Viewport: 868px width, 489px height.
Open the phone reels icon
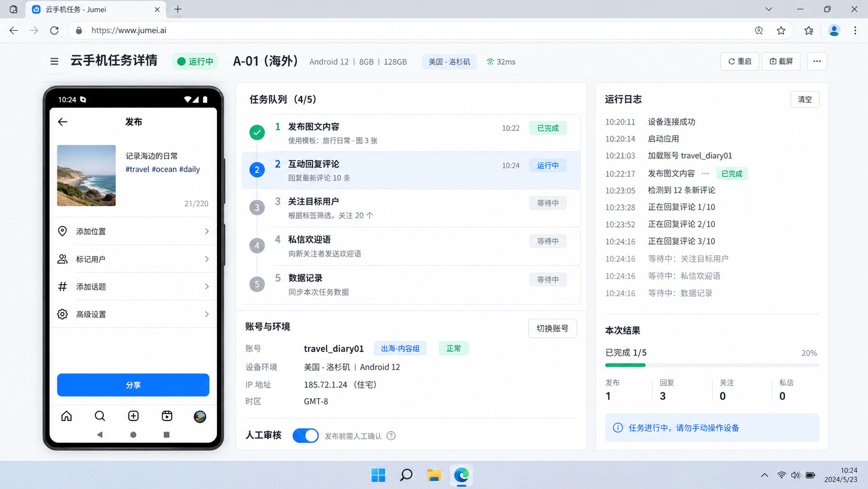click(x=167, y=416)
